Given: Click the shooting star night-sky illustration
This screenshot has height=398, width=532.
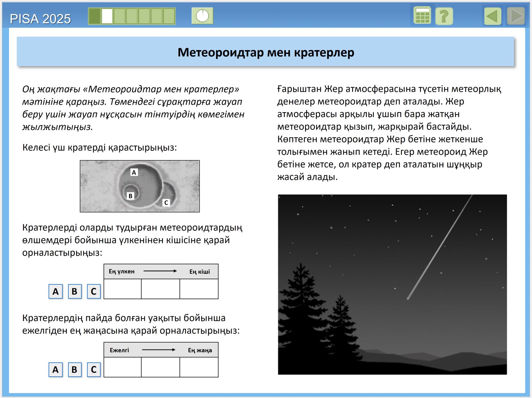Looking at the screenshot, I should [392, 284].
